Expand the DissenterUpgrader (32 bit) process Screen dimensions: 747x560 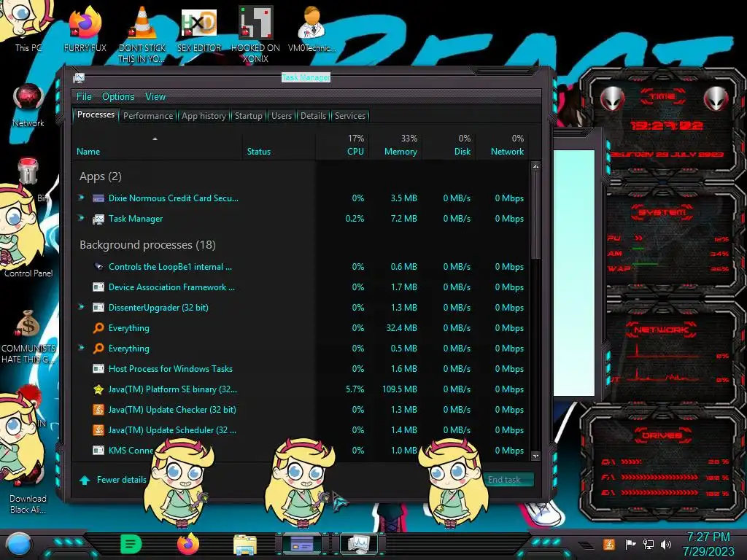click(x=82, y=307)
